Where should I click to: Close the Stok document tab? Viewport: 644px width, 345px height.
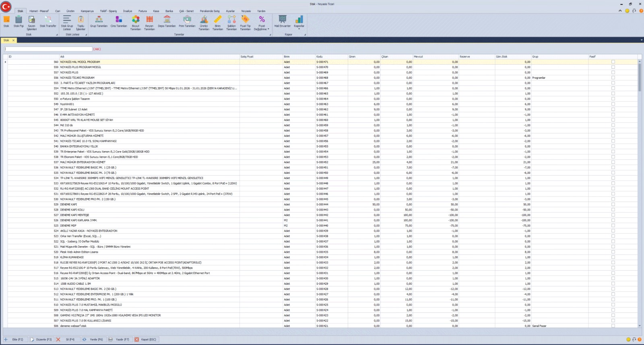click(x=13, y=40)
